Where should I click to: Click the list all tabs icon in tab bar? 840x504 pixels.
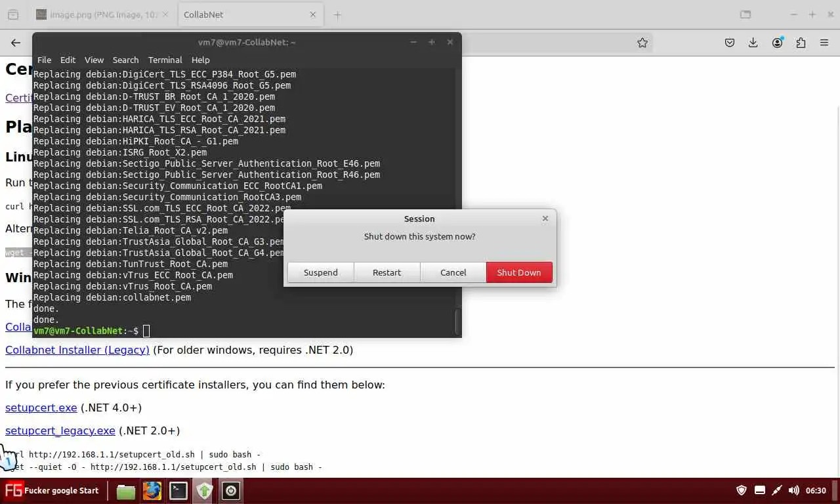[745, 14]
